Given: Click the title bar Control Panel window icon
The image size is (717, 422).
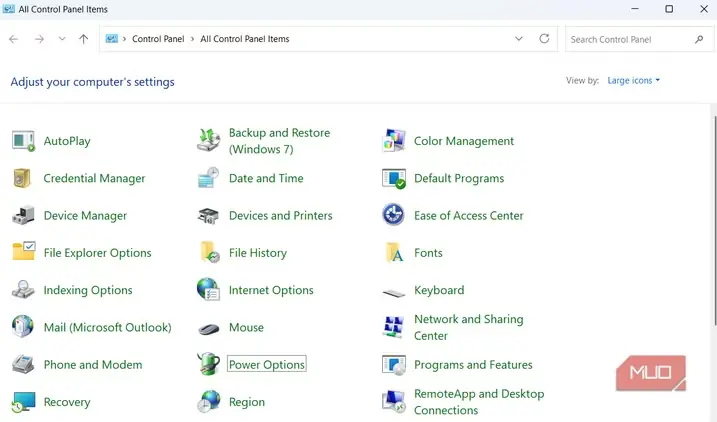Looking at the screenshot, I should (8, 9).
